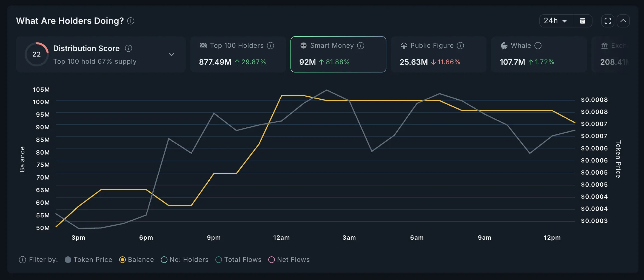Select the Public Figure icon
This screenshot has height=280, width=644.
coord(404,46)
